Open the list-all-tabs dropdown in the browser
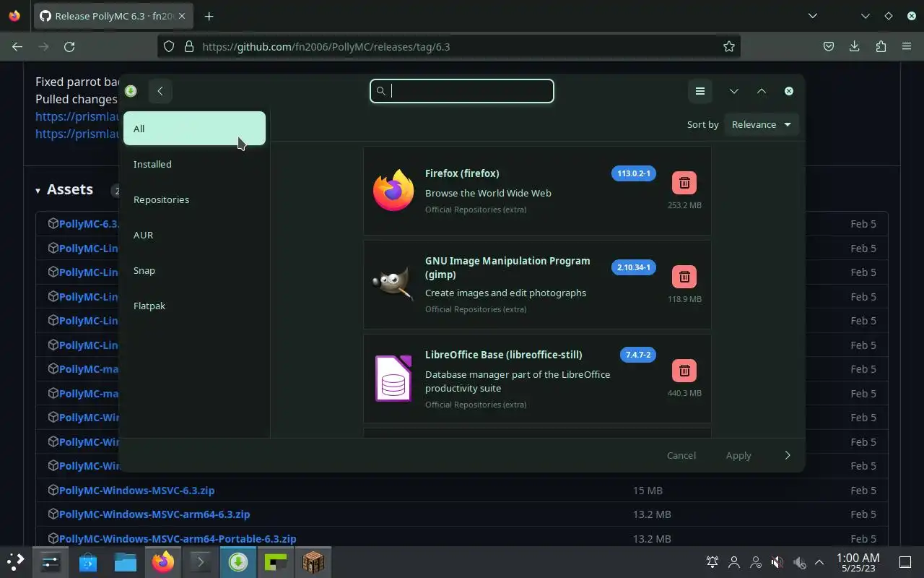This screenshot has height=578, width=924. [x=813, y=16]
